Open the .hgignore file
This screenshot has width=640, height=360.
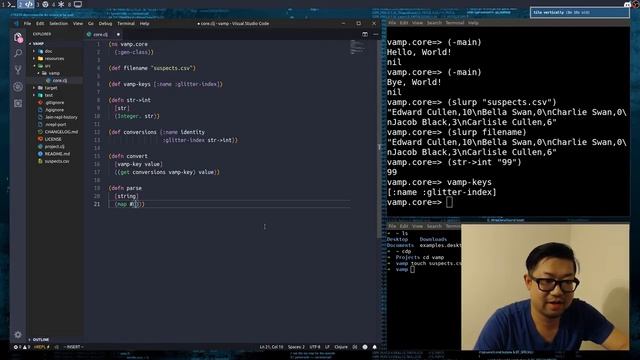54,110
